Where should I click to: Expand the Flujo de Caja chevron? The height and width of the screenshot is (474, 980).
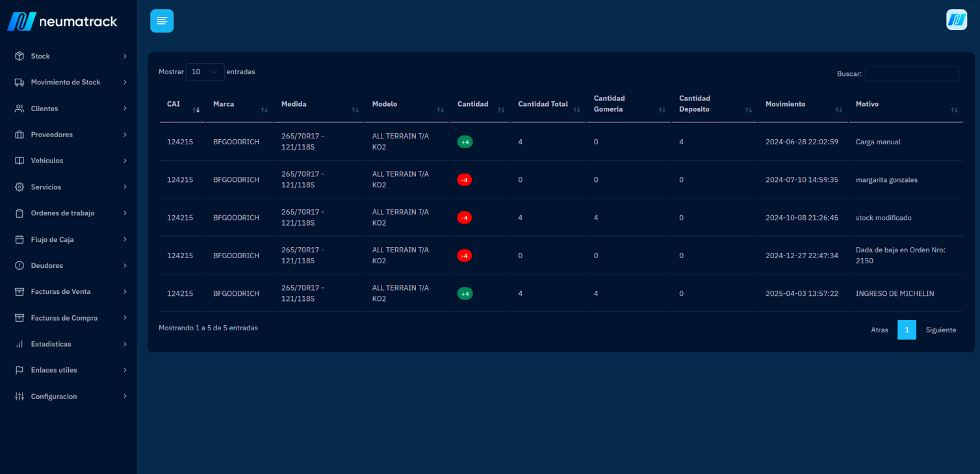click(x=125, y=239)
